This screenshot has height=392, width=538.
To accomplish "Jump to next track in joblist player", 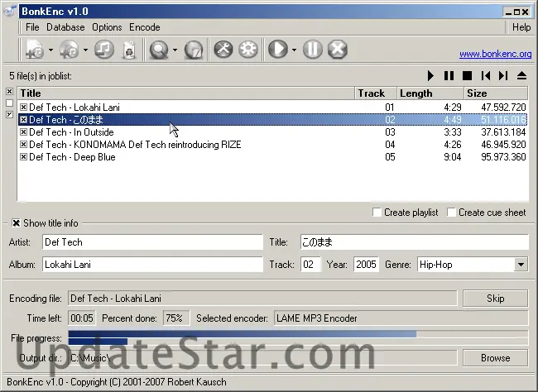I will point(503,76).
